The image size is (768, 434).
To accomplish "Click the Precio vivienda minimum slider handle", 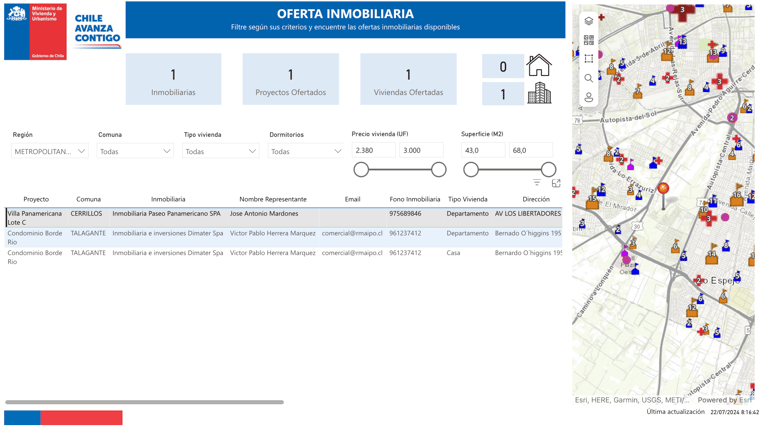I will (361, 169).
